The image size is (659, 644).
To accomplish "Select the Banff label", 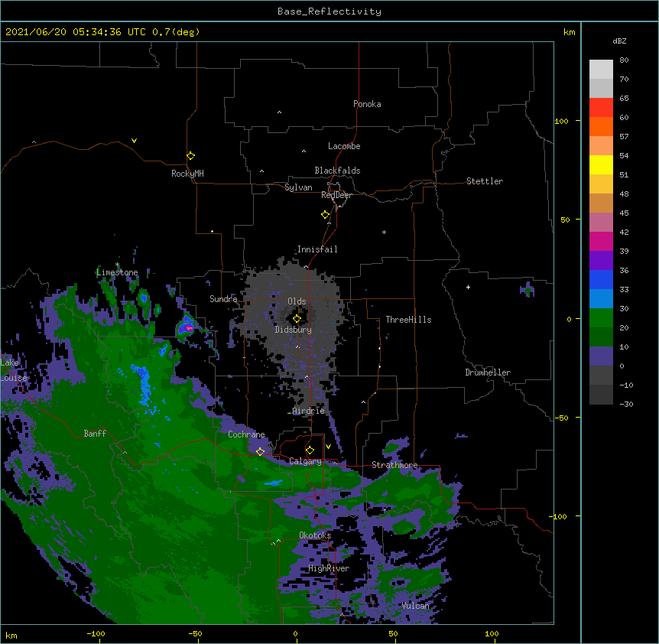I will pyautogui.click(x=95, y=434).
